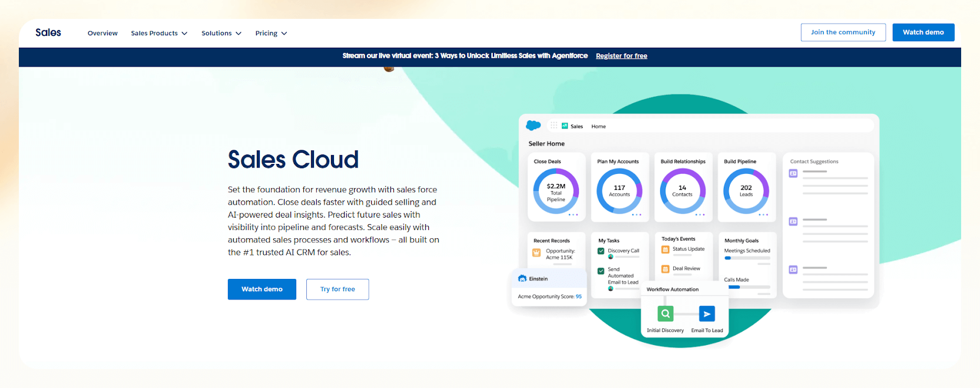
Task: Click the Opportunity: Acme 115K record
Action: (x=559, y=254)
